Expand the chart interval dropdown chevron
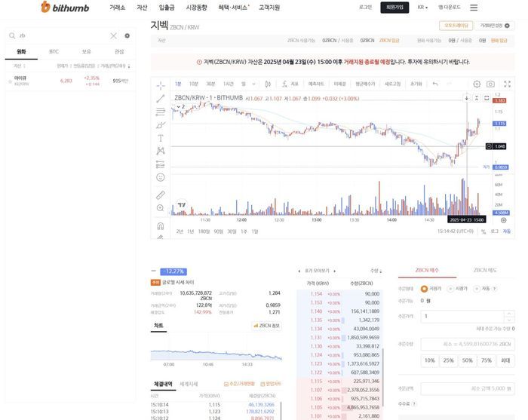 tap(254, 84)
